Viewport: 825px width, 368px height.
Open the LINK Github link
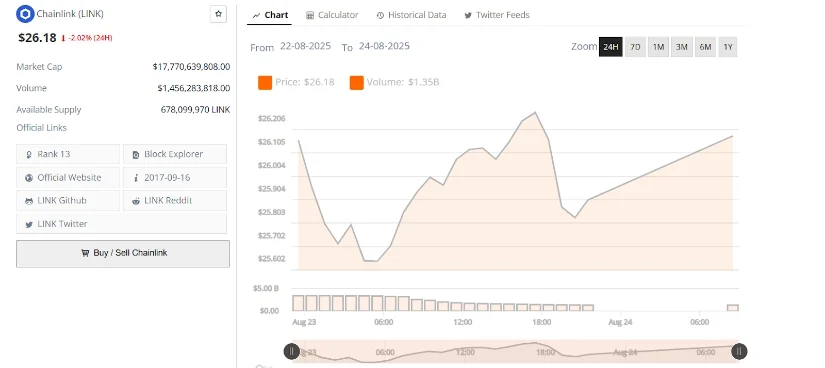68,201
